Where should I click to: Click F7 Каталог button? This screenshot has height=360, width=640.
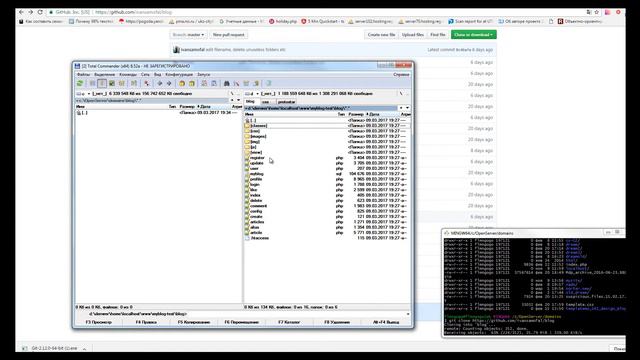pos(289,322)
